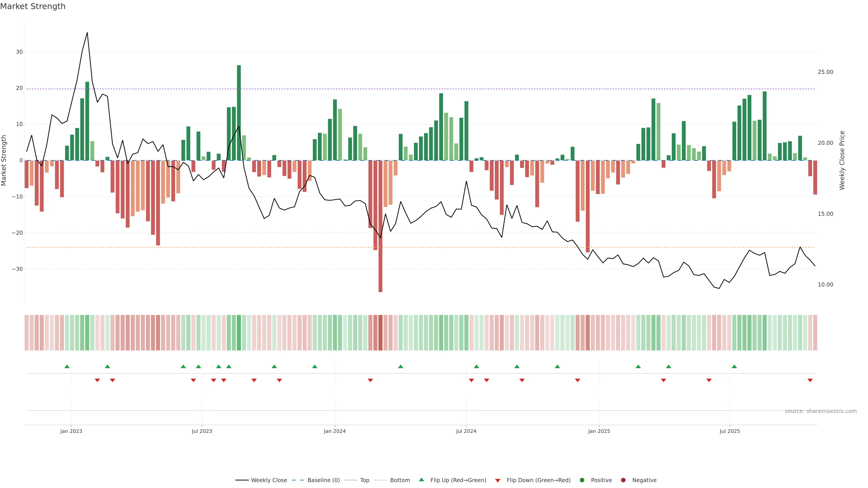Click the Positive green circle legend marker
868x488 pixels.
(x=582, y=480)
